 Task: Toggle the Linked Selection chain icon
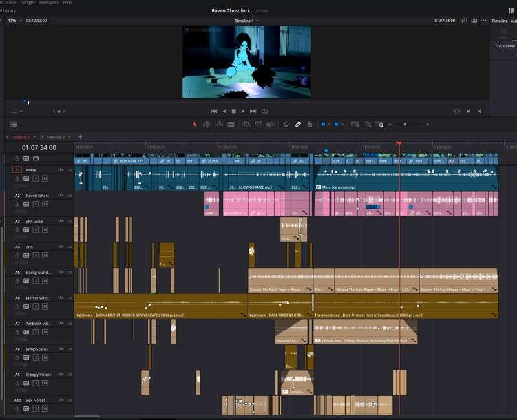click(298, 124)
